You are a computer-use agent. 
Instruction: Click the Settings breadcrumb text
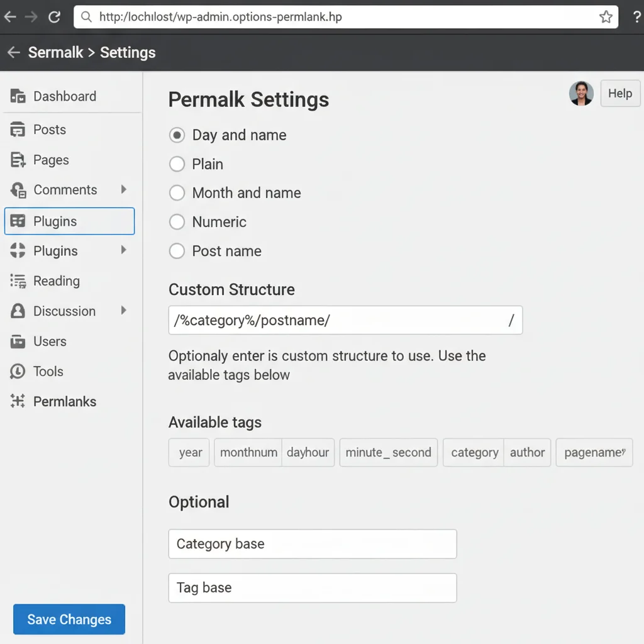[128, 52]
